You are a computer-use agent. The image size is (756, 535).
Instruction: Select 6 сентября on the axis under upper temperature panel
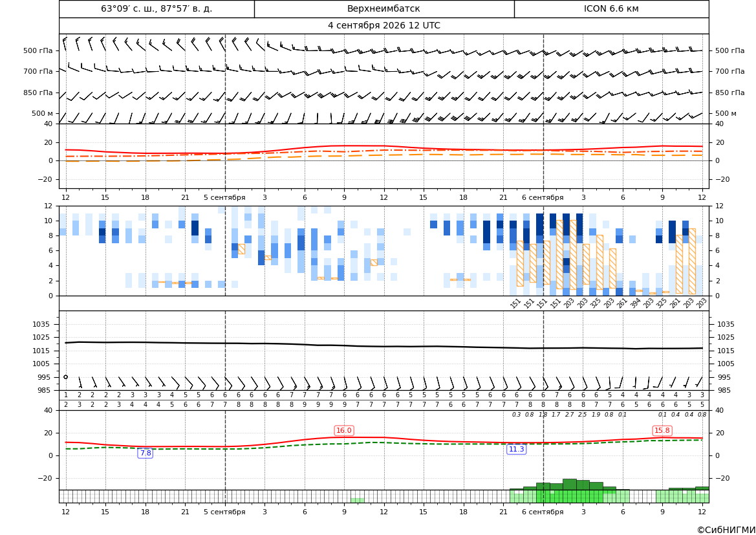(x=543, y=197)
